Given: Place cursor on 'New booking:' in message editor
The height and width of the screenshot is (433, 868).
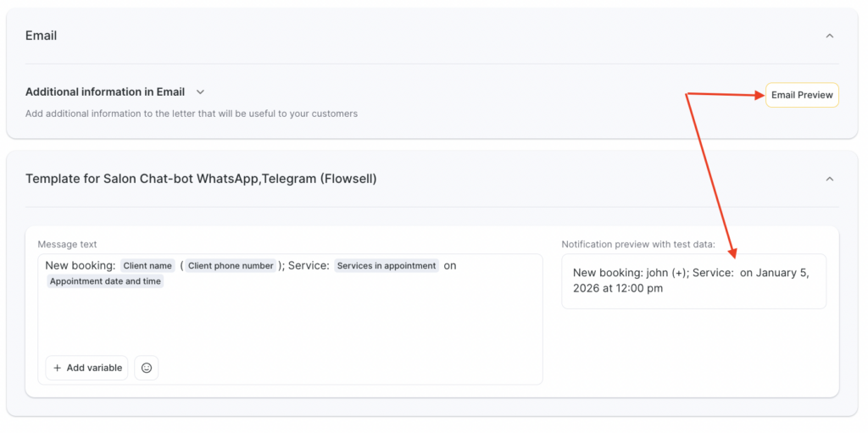Looking at the screenshot, I should 81,265.
